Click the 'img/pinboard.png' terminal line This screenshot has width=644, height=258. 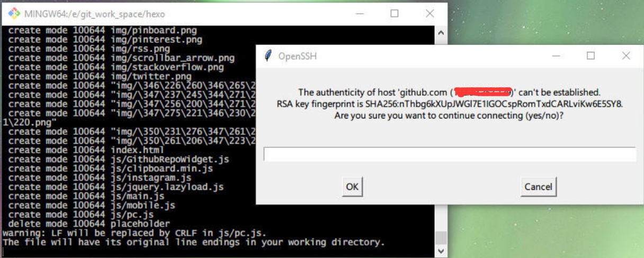click(x=103, y=30)
